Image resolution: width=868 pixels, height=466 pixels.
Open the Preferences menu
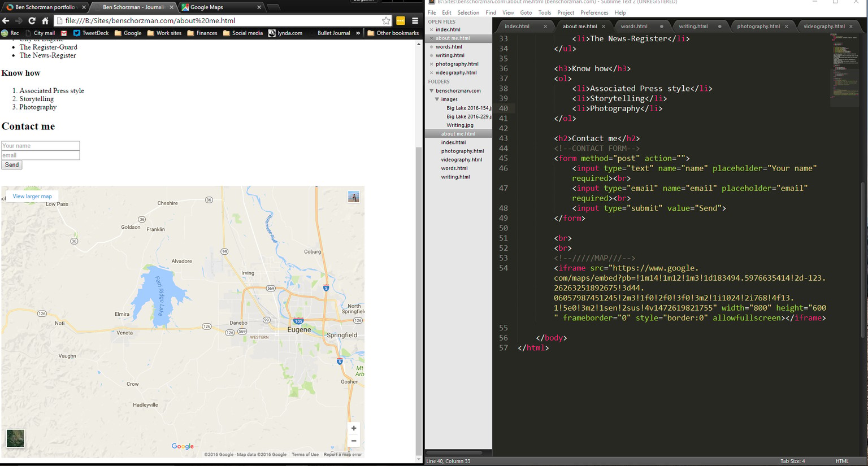point(594,12)
